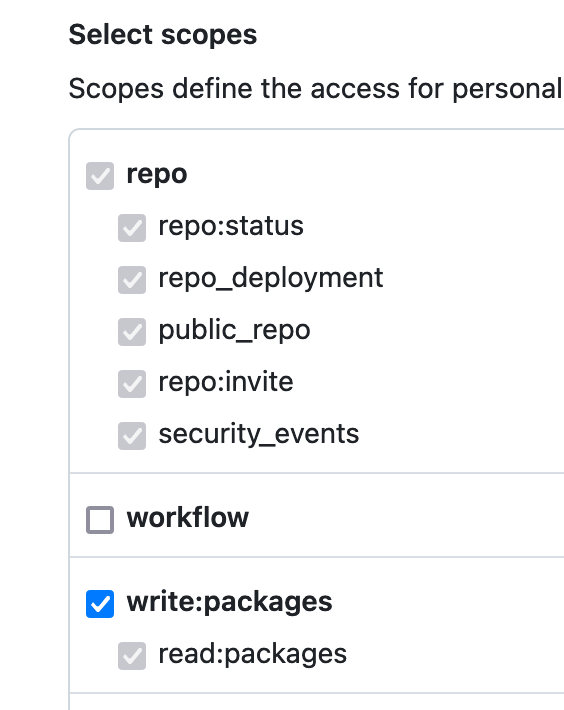Enable the workflow scope checkbox
This screenshot has width=564, height=710.
[x=100, y=520]
